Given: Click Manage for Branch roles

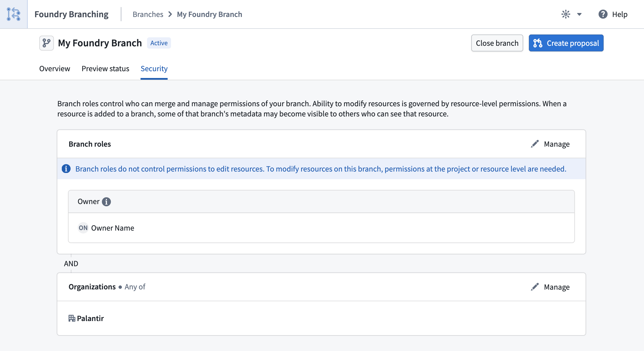Looking at the screenshot, I should coord(557,144).
